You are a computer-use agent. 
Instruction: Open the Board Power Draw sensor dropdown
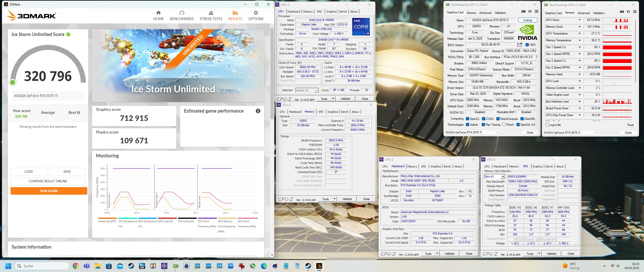[x=580, y=108]
